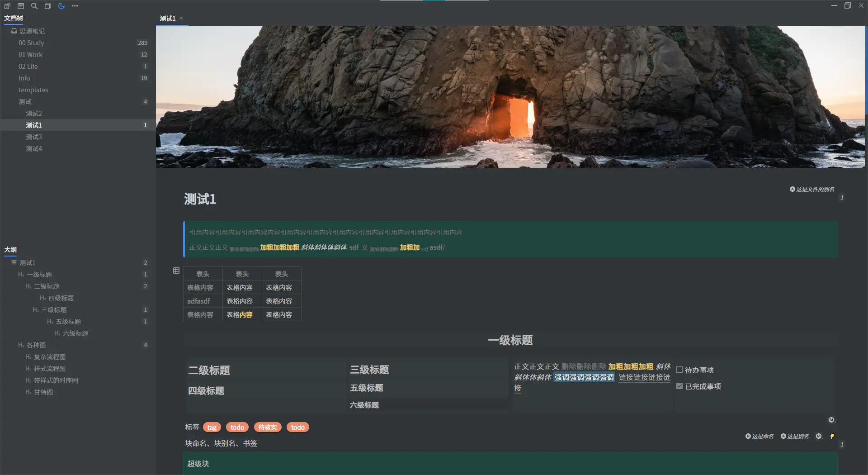
Task: Click the document cover image
Action: point(510,97)
